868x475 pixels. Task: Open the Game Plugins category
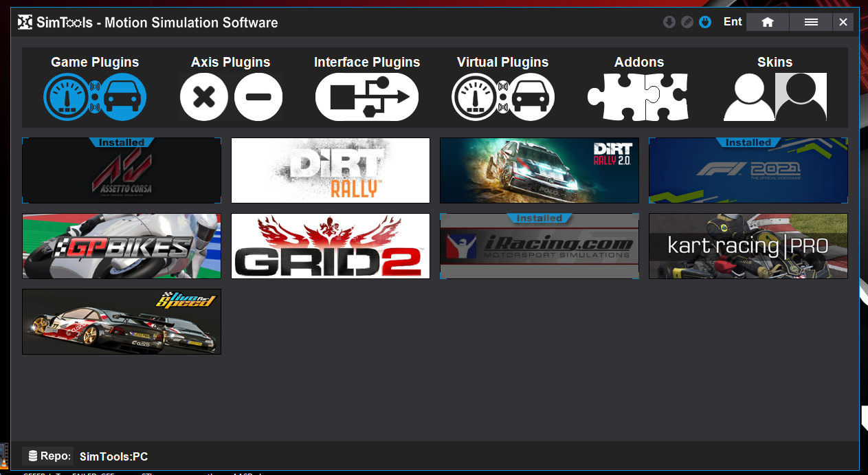(x=95, y=88)
